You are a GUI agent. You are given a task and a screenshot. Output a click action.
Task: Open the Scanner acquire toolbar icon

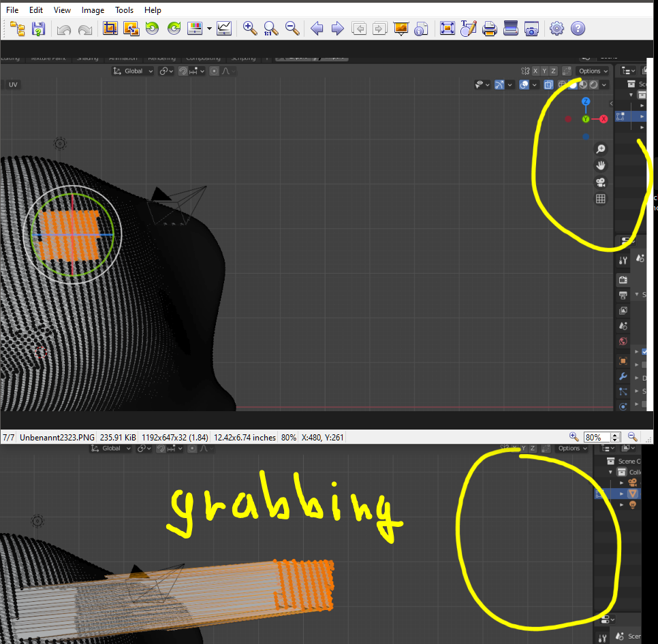510,29
